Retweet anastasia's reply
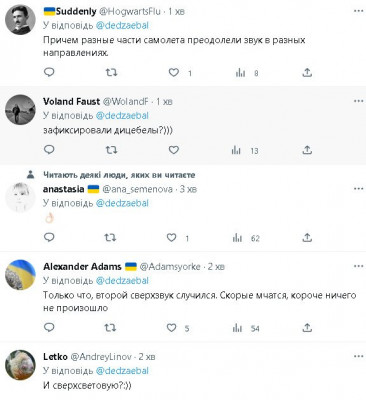Image resolution: width=366 pixels, height=400 pixels. click(x=110, y=238)
